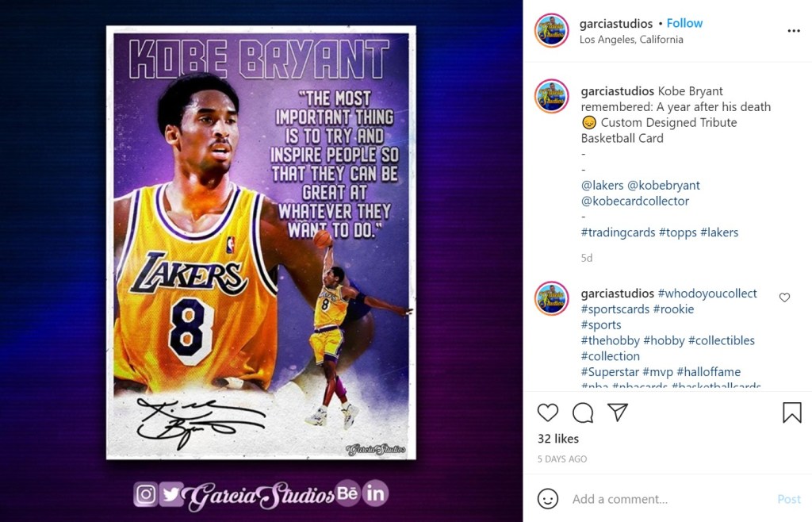Open the @lakers mention link
812x522 pixels.
click(x=603, y=186)
